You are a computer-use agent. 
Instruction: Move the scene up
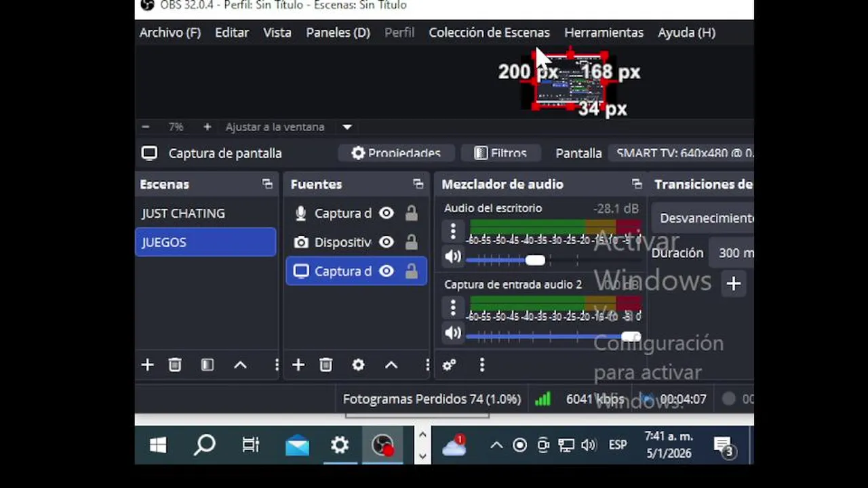240,365
